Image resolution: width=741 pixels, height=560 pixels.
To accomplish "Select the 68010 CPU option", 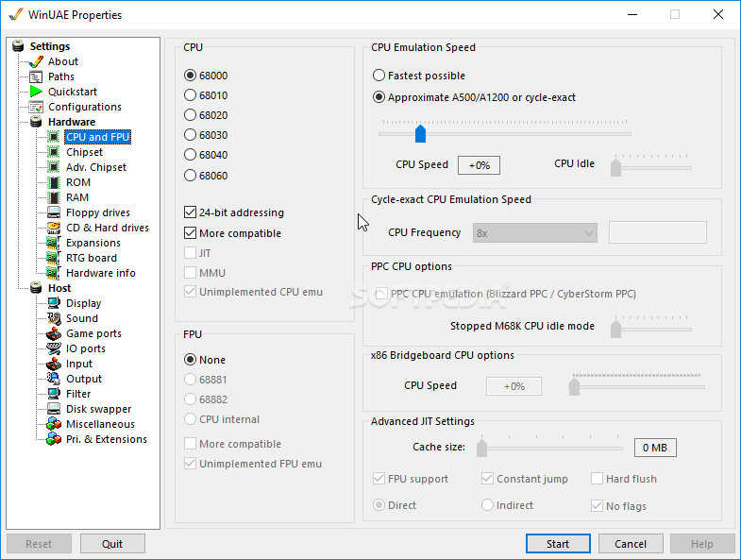I will point(190,95).
